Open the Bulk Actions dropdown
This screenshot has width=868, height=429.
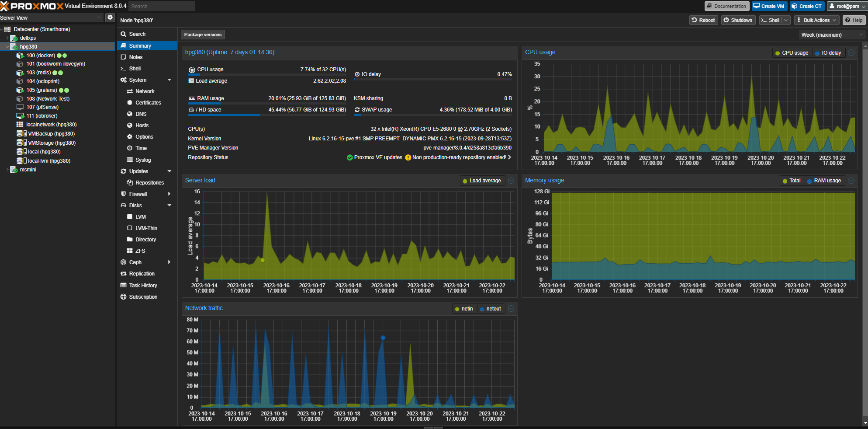(x=816, y=20)
